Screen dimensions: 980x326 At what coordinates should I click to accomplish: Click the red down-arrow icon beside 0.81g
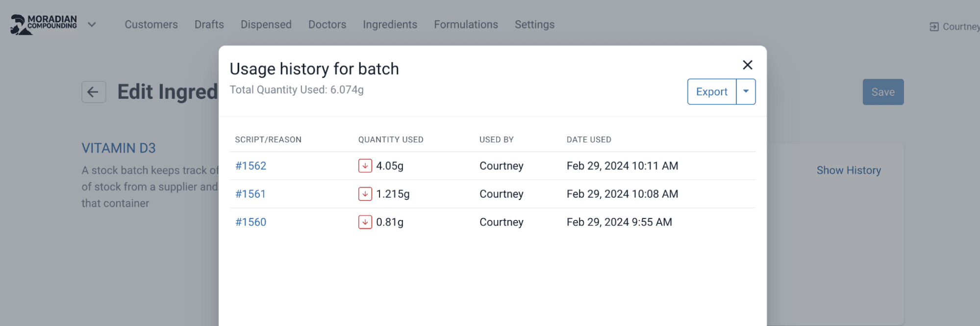(x=365, y=222)
